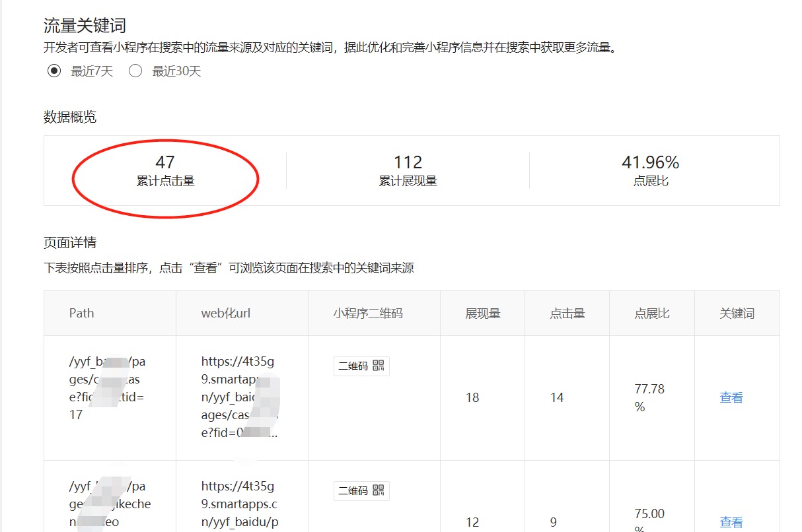
Task: Click the 点展比 value 41.96%
Action: click(x=651, y=162)
